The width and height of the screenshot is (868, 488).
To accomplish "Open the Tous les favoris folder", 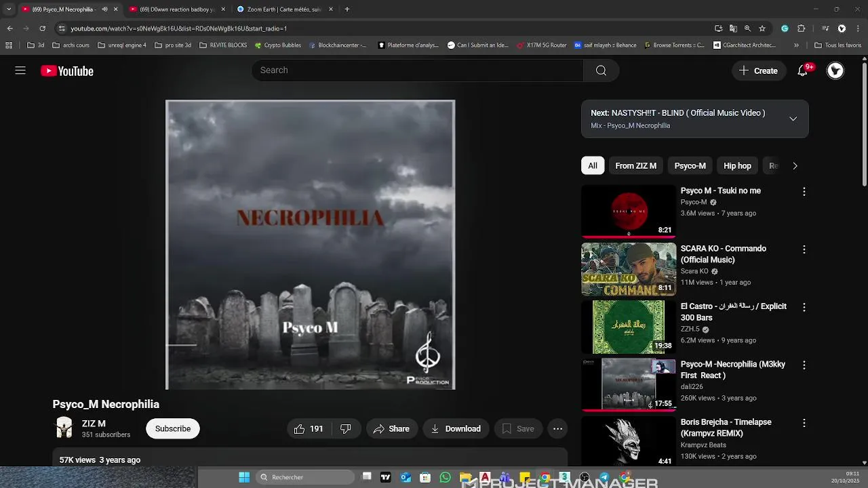I will click(838, 45).
